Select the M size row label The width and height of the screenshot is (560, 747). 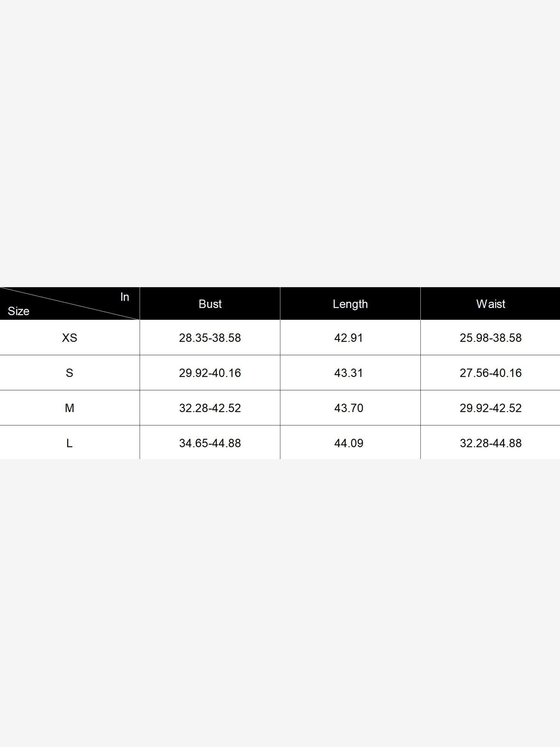click(69, 408)
